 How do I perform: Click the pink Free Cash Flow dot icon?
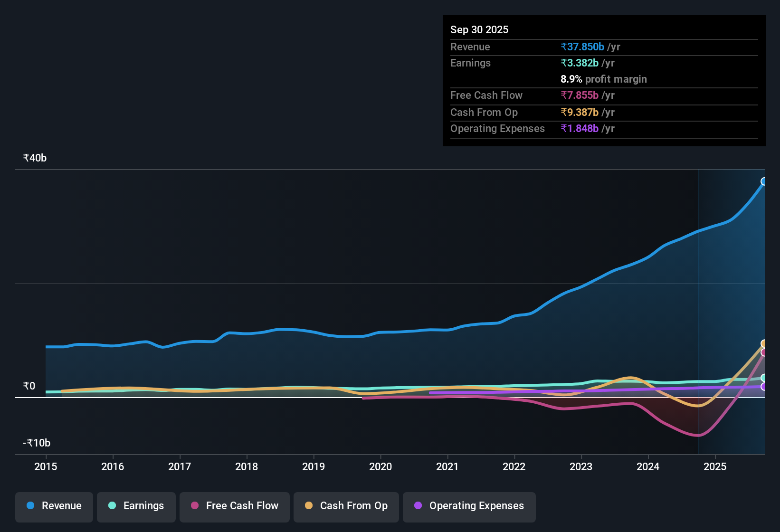coord(194,506)
